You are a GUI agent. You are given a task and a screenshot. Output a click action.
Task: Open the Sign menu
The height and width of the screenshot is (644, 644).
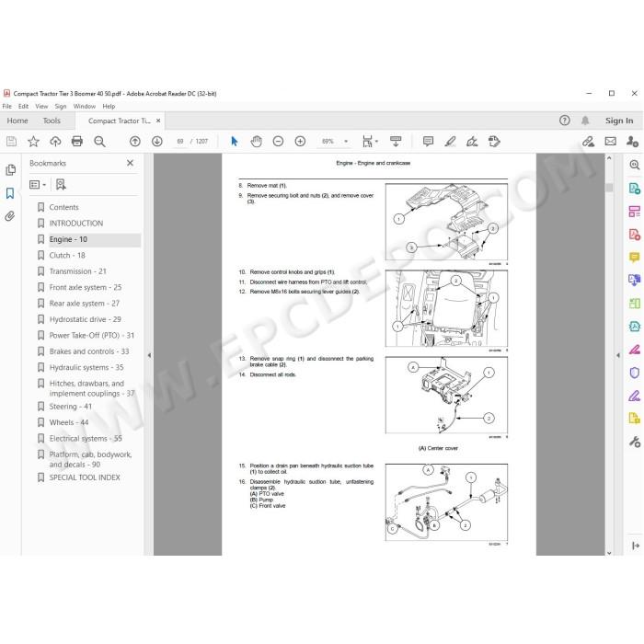pos(61,107)
